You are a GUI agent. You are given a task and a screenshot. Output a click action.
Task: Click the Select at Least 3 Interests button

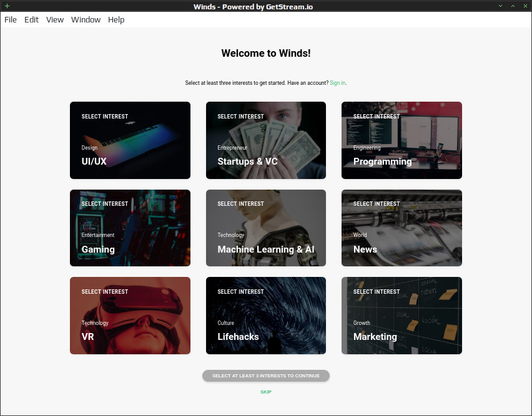[x=266, y=375]
